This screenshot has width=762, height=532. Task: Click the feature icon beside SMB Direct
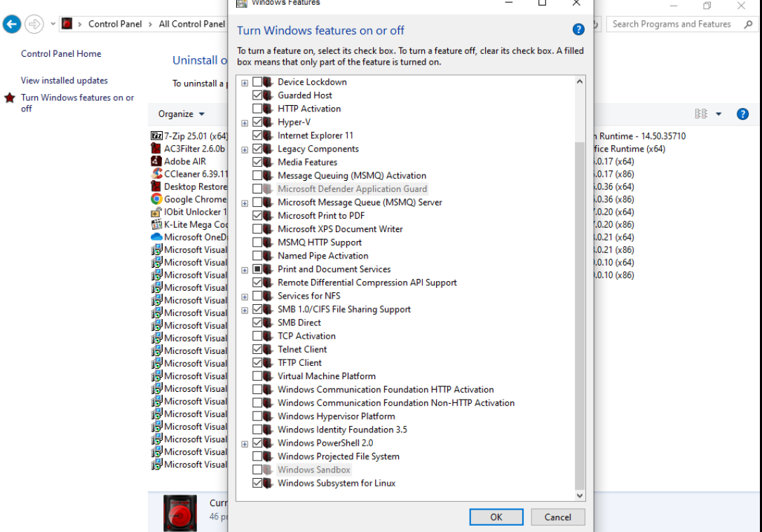pyautogui.click(x=268, y=322)
